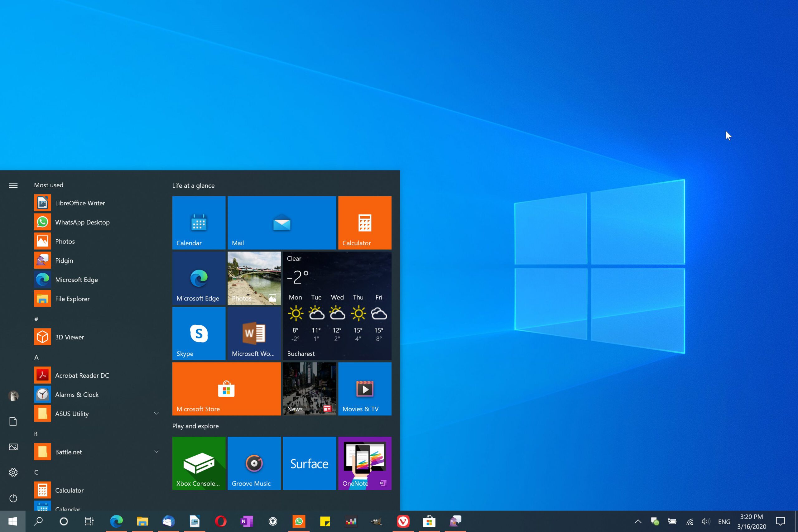The width and height of the screenshot is (798, 532).
Task: Switch to Vivaldi browser on taskbar
Action: click(x=403, y=521)
